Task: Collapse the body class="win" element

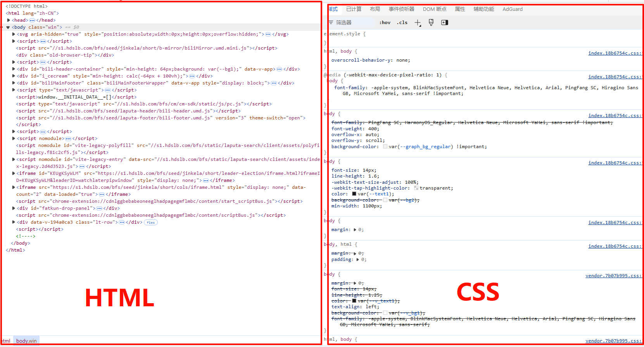Action: 8,27
